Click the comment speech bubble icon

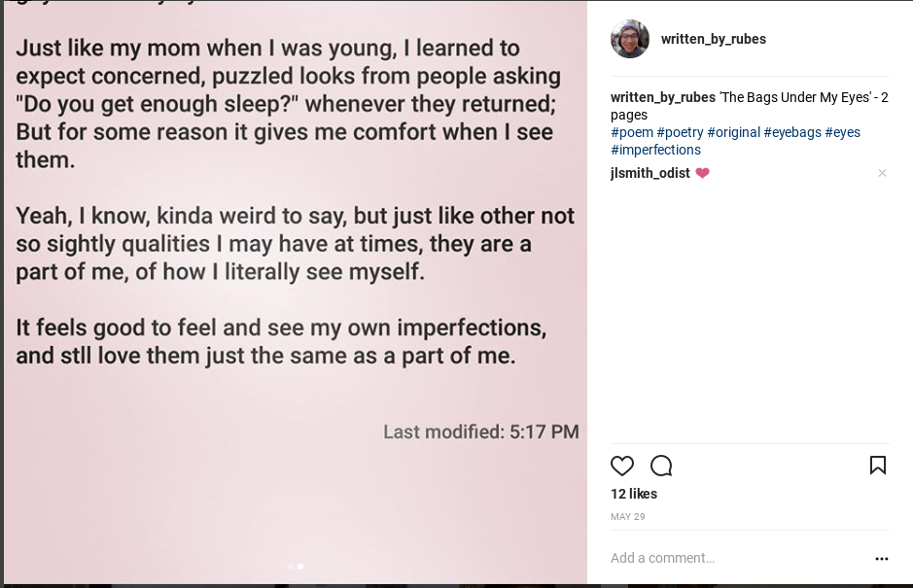point(661,466)
